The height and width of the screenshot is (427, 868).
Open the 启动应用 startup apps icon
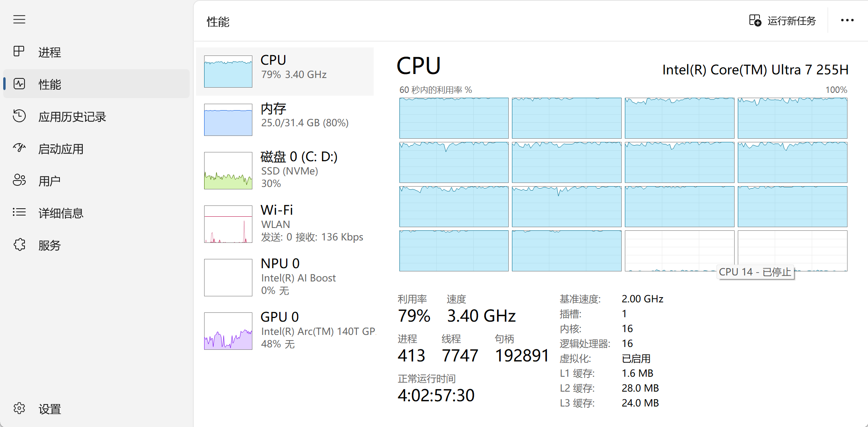pos(19,148)
